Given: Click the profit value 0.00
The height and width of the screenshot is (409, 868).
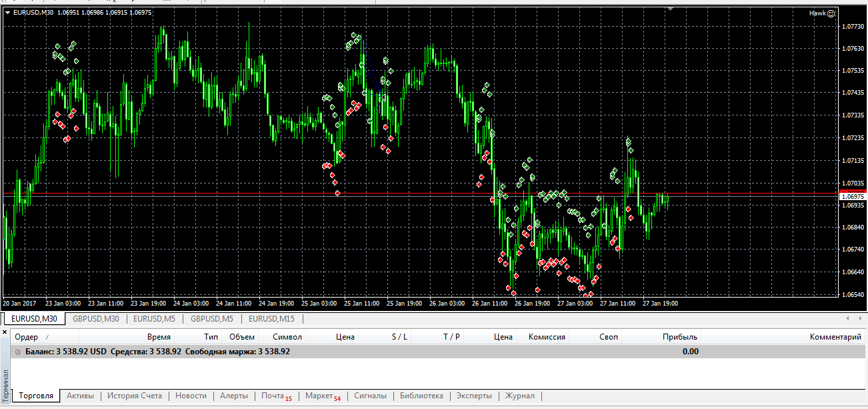Looking at the screenshot, I should 691,352.
